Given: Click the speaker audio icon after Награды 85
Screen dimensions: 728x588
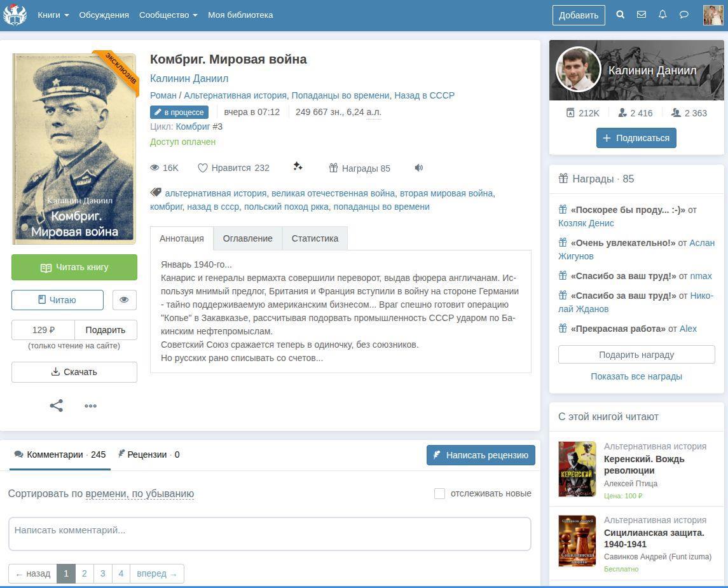Looking at the screenshot, I should click(x=419, y=168).
